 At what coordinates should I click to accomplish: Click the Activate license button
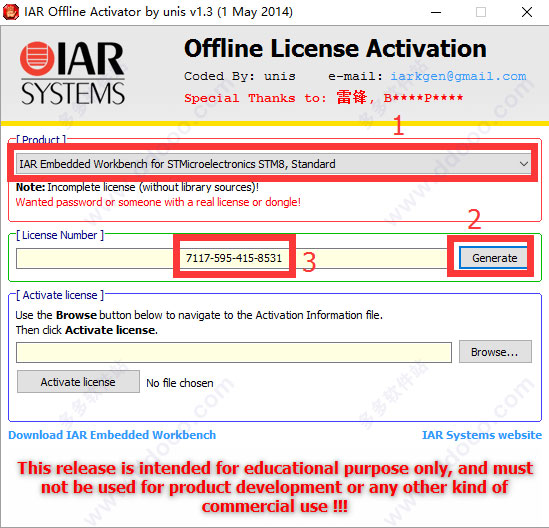point(78,382)
